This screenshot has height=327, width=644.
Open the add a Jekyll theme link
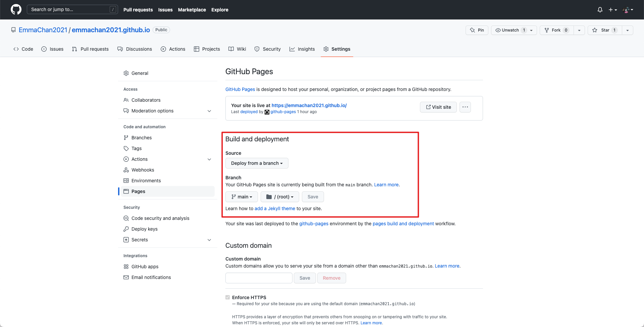pos(275,208)
